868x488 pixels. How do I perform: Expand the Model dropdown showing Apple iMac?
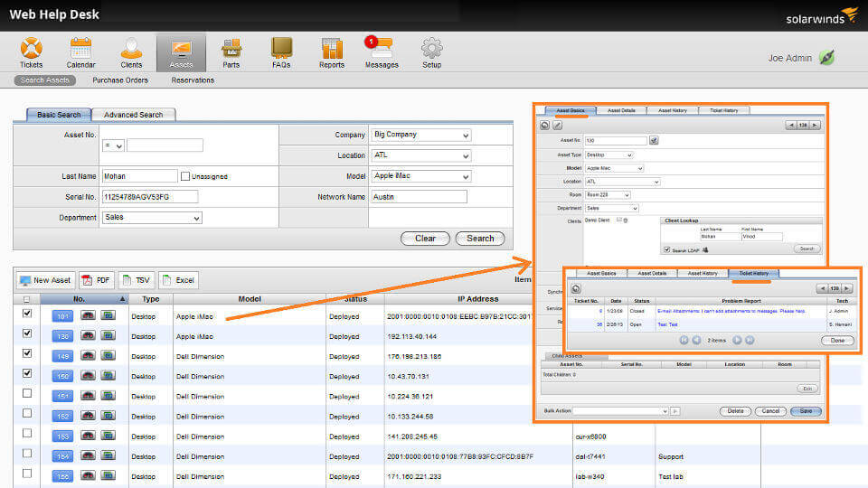(421, 176)
